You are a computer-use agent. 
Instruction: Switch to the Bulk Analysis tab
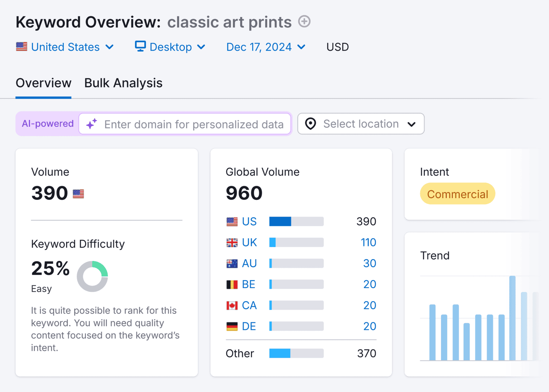[123, 83]
